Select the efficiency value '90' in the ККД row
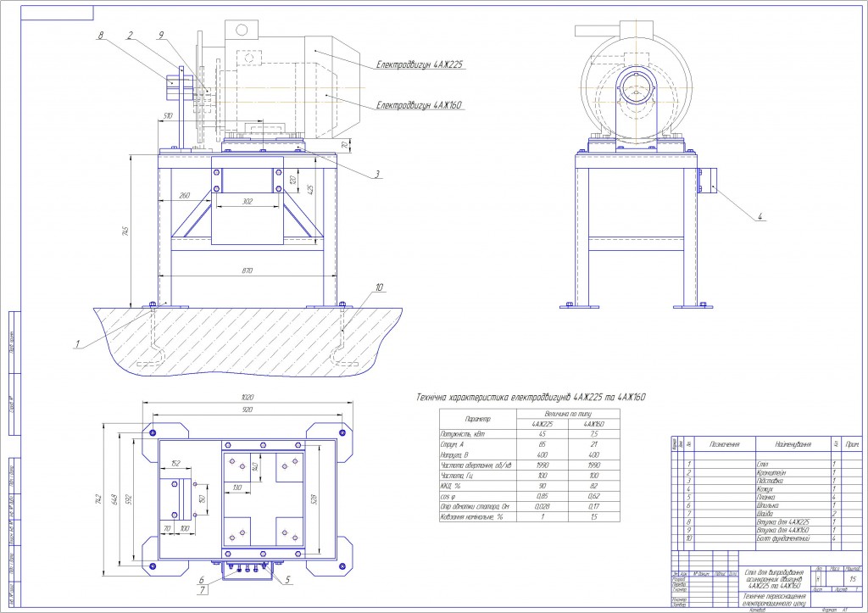The image size is (868, 613). (x=542, y=486)
